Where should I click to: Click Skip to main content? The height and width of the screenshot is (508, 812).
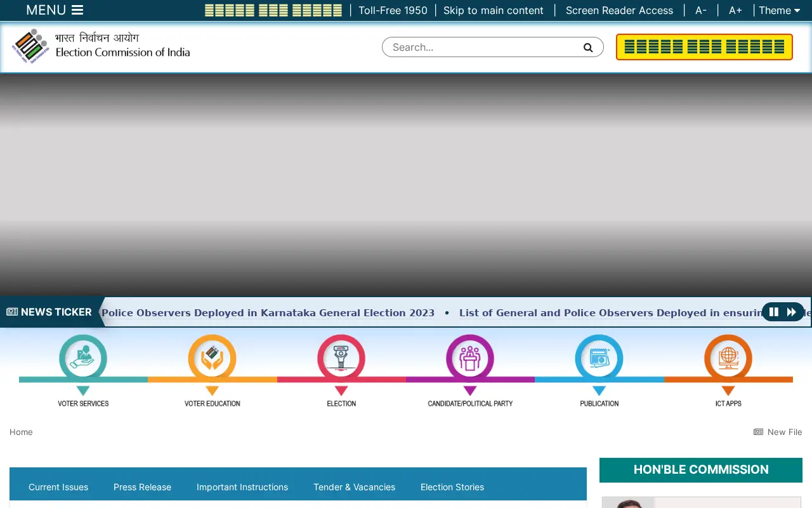[494, 10]
